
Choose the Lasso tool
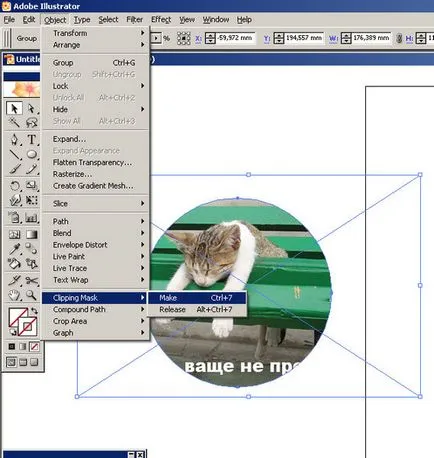(32, 122)
